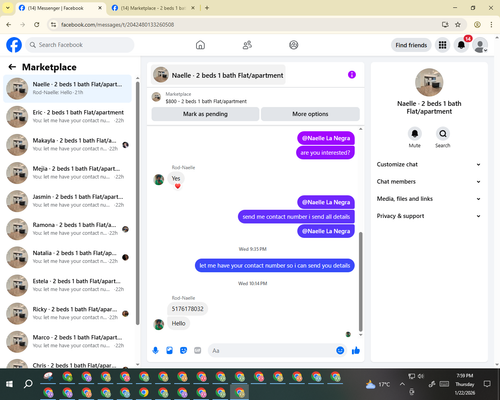
Task: Open the Windows notification center icon
Action: pyautogui.click(x=487, y=384)
